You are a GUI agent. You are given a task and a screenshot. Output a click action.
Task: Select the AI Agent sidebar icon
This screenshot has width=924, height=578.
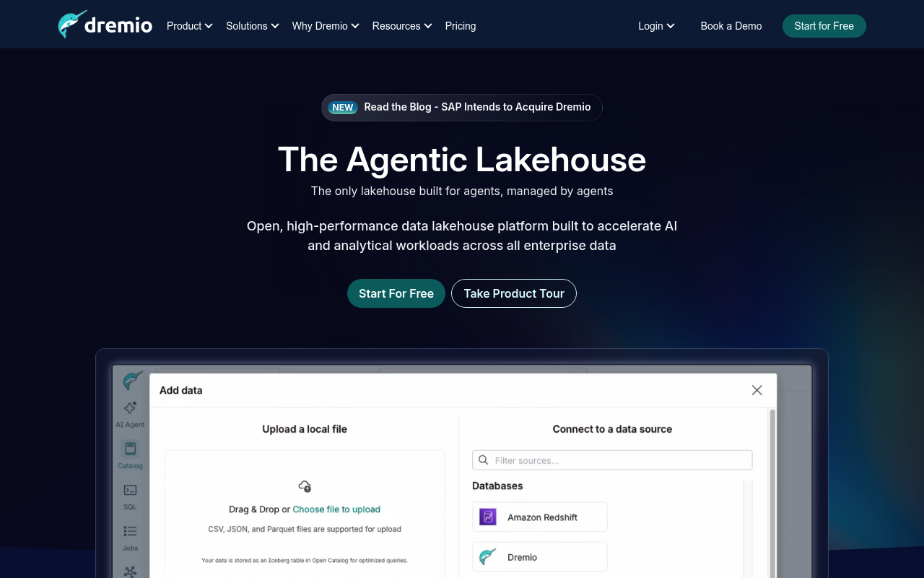click(x=130, y=415)
